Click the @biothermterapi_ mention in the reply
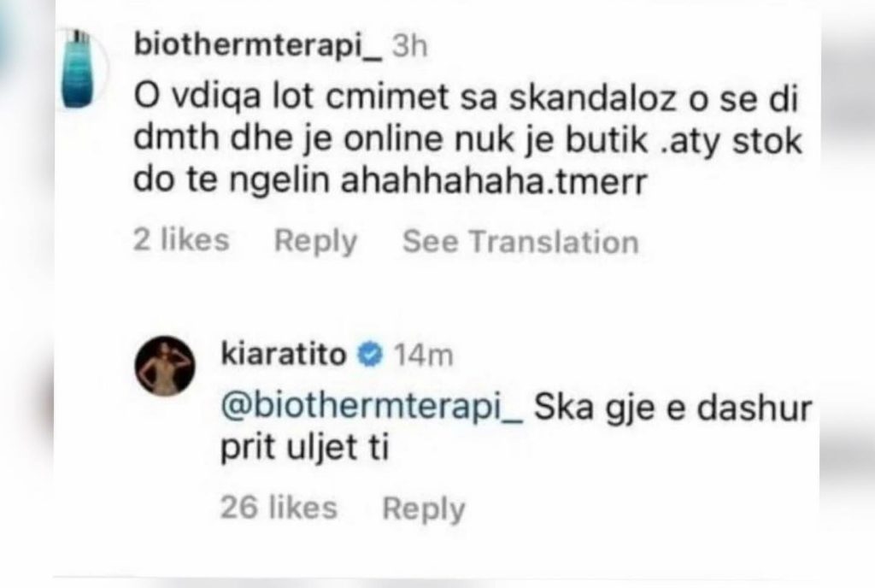This screenshot has height=588, width=875. (x=373, y=408)
